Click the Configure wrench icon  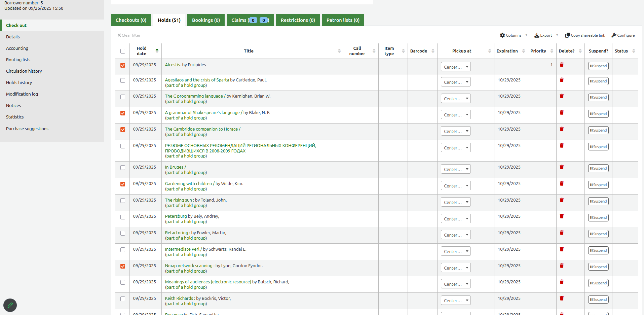[x=614, y=35]
